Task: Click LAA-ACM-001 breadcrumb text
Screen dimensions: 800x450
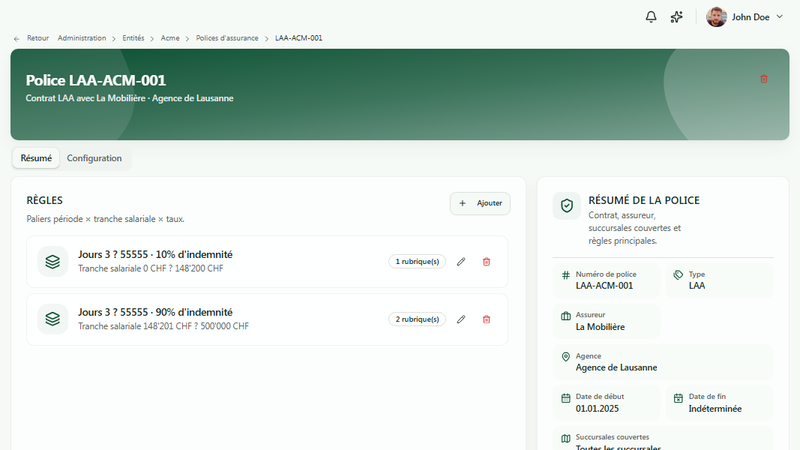Action: click(x=298, y=38)
